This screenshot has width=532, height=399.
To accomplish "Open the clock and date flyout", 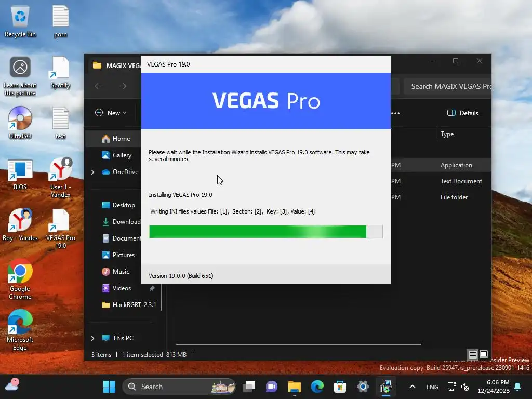I will tap(494, 387).
